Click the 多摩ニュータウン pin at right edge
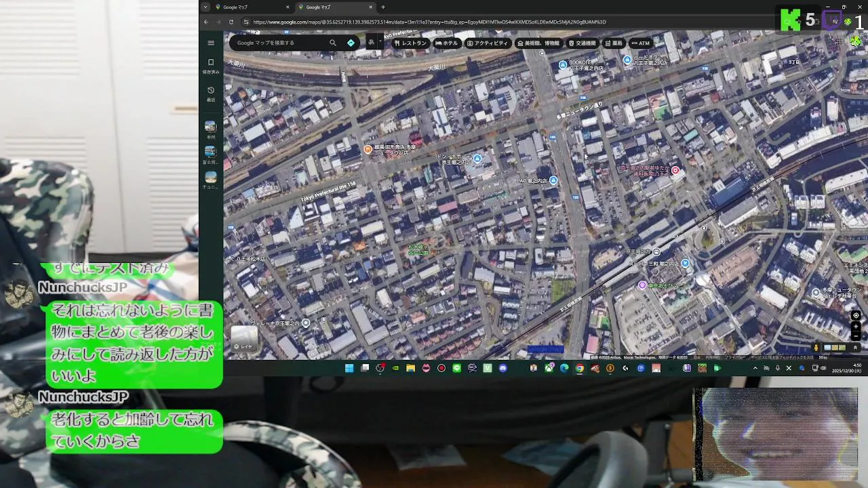This screenshot has width=868, height=488. pos(816,293)
